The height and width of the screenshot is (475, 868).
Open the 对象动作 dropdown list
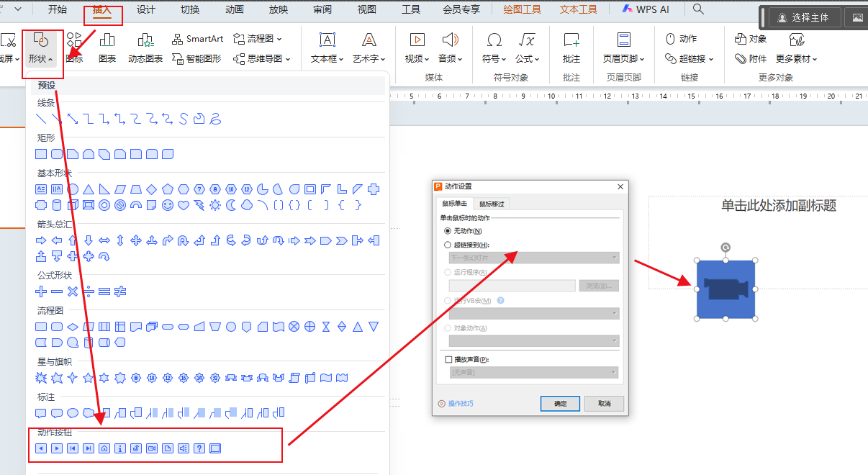point(534,341)
